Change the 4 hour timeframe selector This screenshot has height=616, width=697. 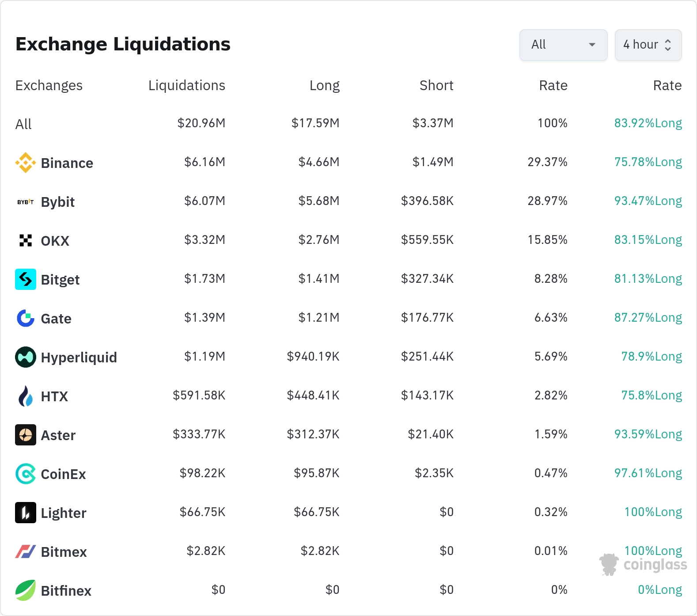[648, 45]
